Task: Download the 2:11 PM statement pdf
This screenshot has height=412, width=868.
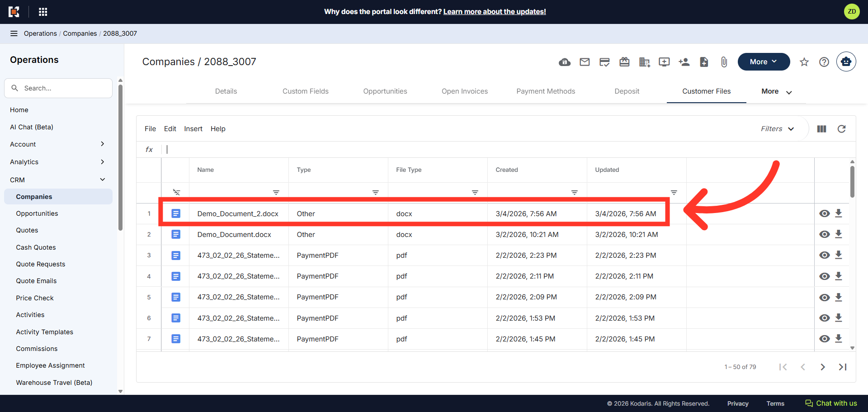Action: 839,276
